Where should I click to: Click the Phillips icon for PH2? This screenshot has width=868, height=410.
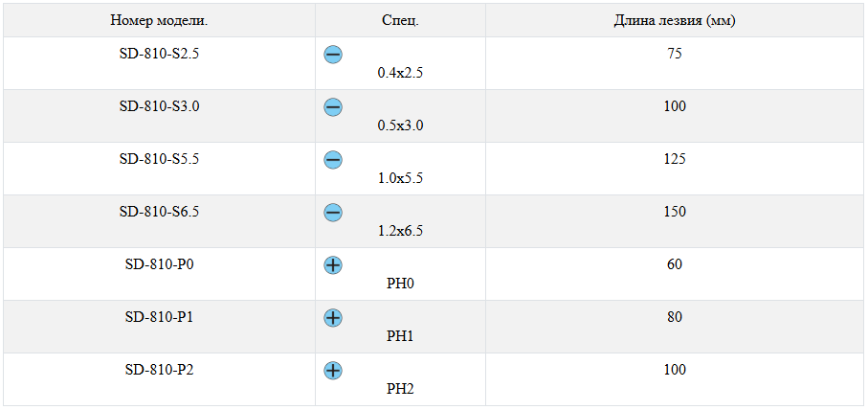333,371
